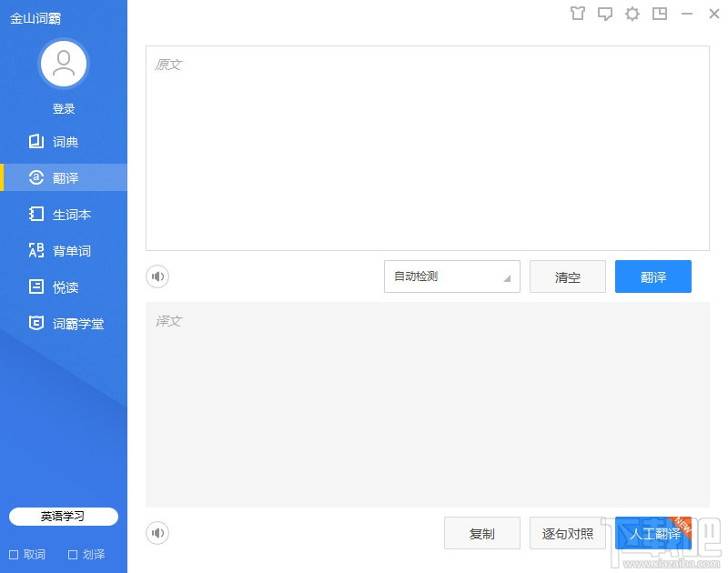Open the feedback speech-bubble icon
728x573 pixels.
(604, 14)
